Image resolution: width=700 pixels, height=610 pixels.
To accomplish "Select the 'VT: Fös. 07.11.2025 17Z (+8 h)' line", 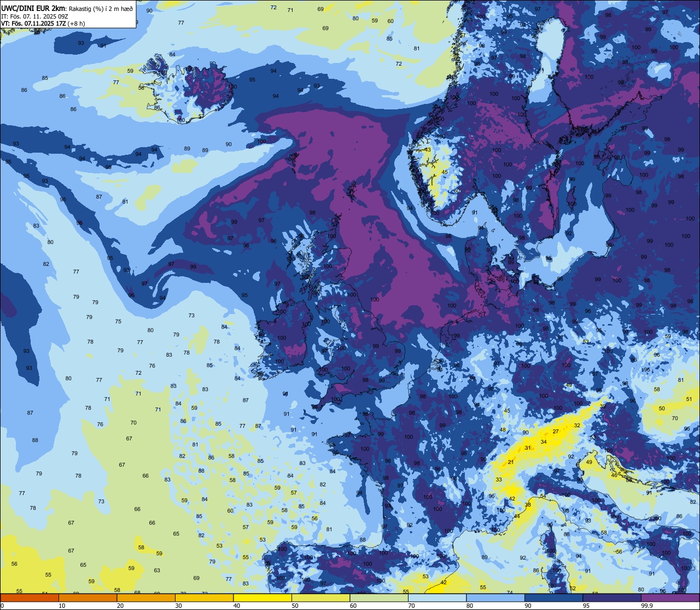I will tap(43, 24).
